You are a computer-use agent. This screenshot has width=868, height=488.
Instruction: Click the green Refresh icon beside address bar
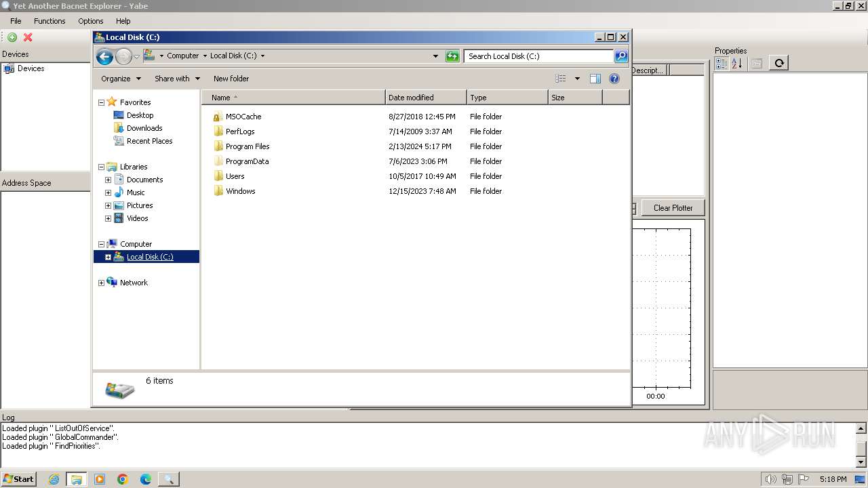[452, 56]
